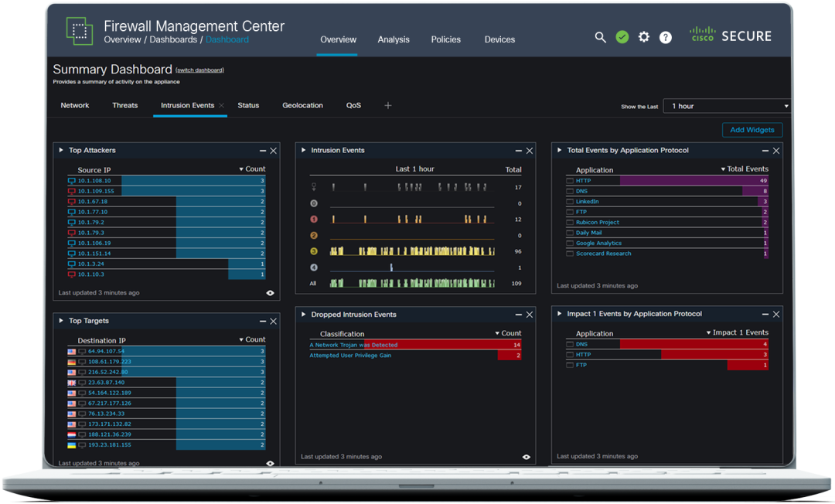Click host icon beside 10.1.108.10
The image size is (835, 504).
[71, 181]
